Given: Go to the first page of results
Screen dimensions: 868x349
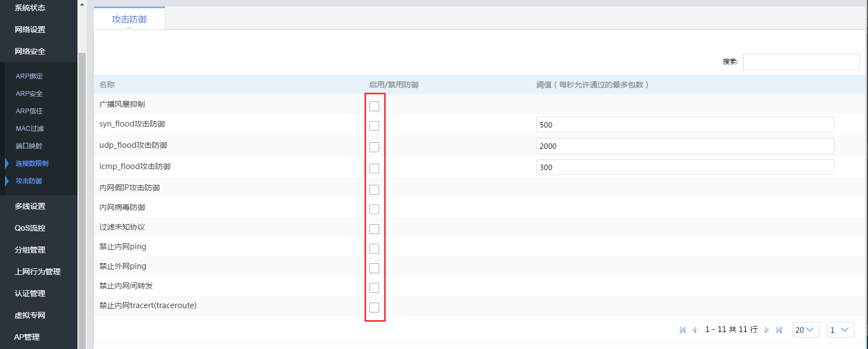Looking at the screenshot, I should [x=682, y=330].
